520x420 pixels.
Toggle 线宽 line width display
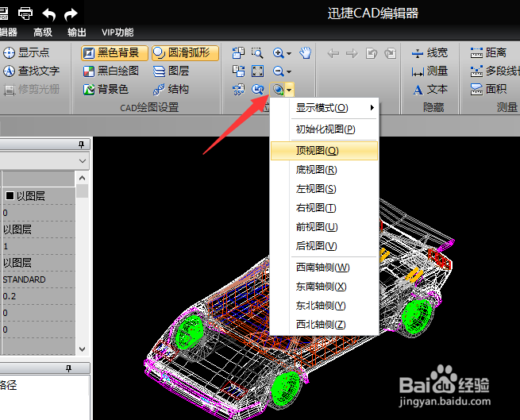(x=429, y=52)
